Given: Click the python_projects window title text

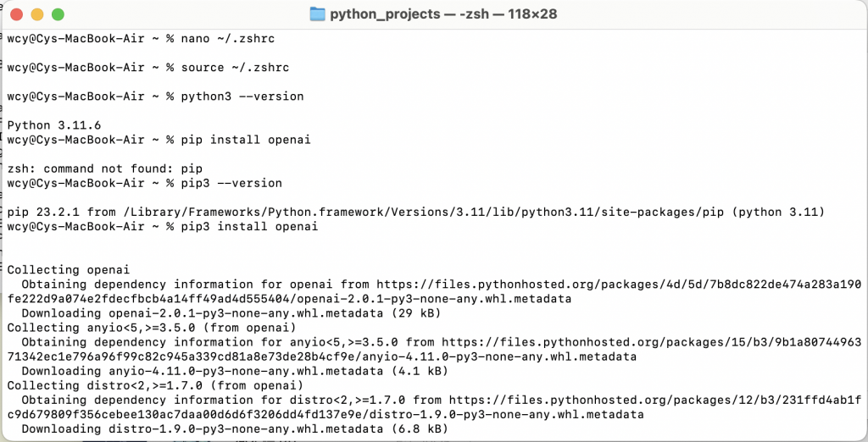Looking at the screenshot, I should [x=443, y=14].
